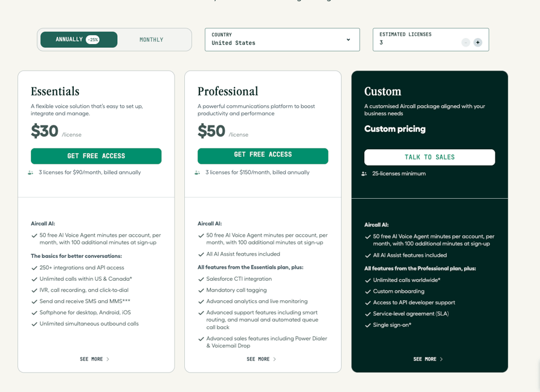Expand the Professional See More features
This screenshot has width=540, height=392.
click(262, 359)
